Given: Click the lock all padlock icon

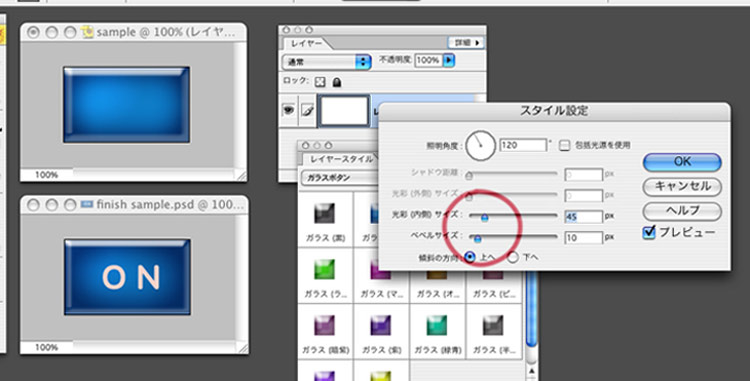Looking at the screenshot, I should 337,82.
